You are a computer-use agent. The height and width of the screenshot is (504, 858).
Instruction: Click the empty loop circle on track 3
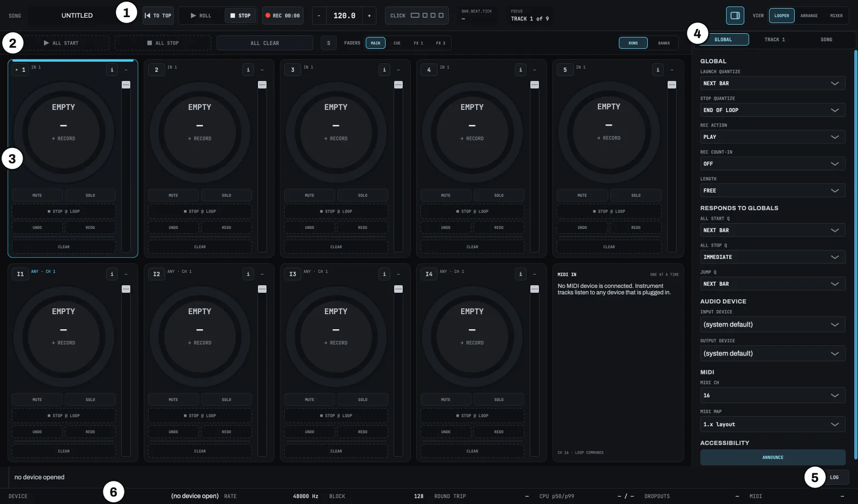coord(336,132)
